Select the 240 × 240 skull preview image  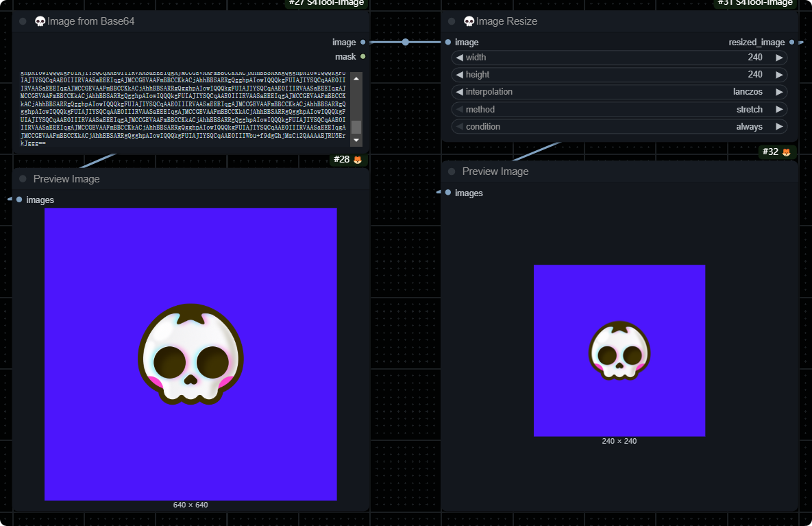pos(619,350)
